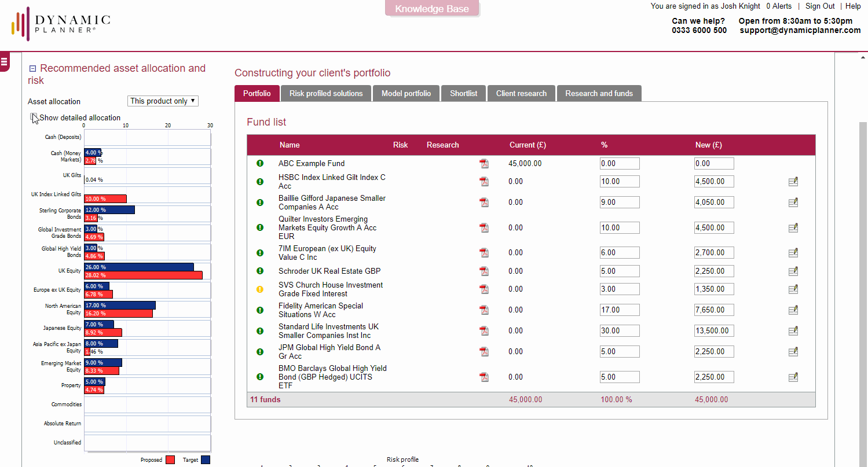The height and width of the screenshot is (467, 868).
Task: Click the green status icon for ABC Example Fund
Action: tap(260, 164)
